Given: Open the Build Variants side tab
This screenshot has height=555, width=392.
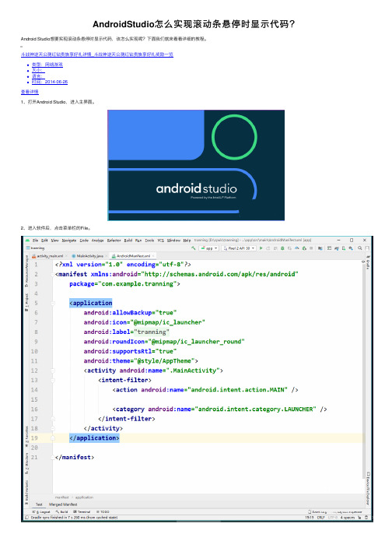Looking at the screenshot, I should 26,492.
